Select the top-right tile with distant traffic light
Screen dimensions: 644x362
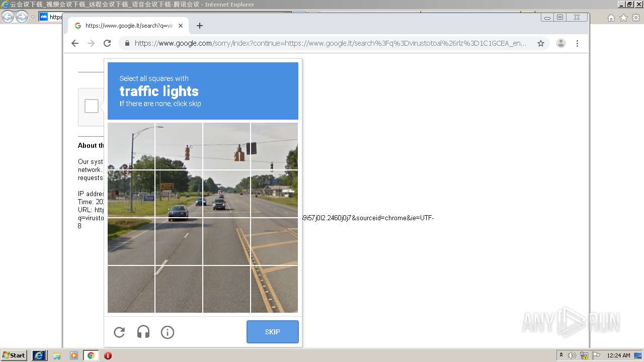coord(274,146)
